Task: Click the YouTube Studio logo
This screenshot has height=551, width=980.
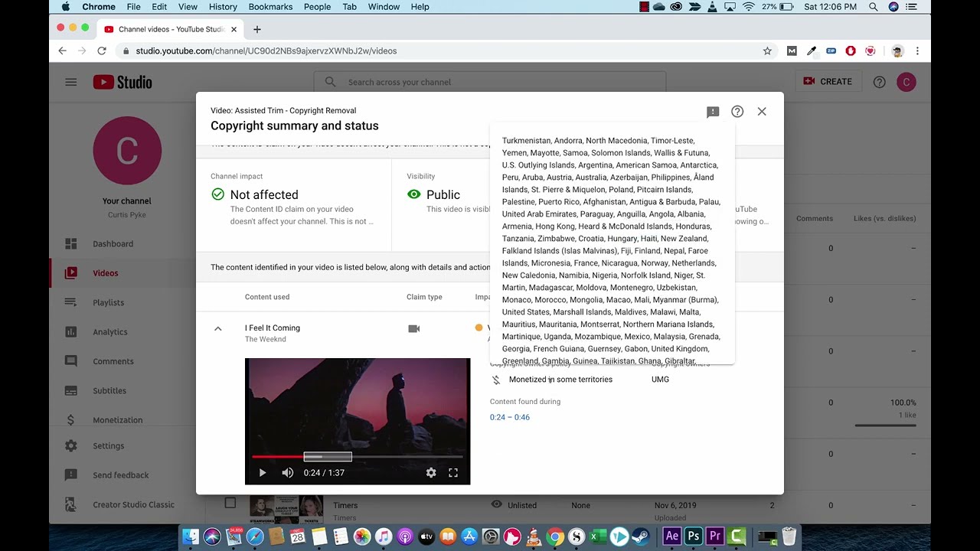Action: (x=122, y=82)
